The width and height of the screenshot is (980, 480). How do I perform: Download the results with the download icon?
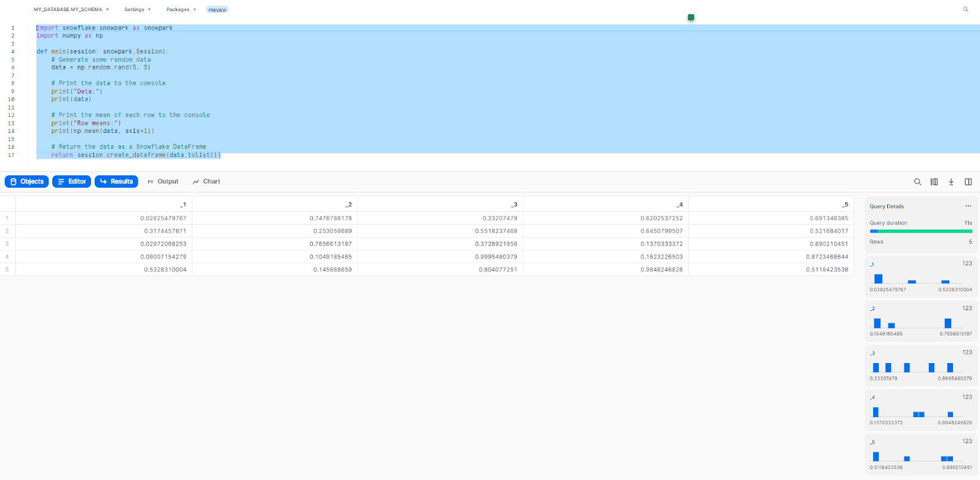(x=951, y=182)
